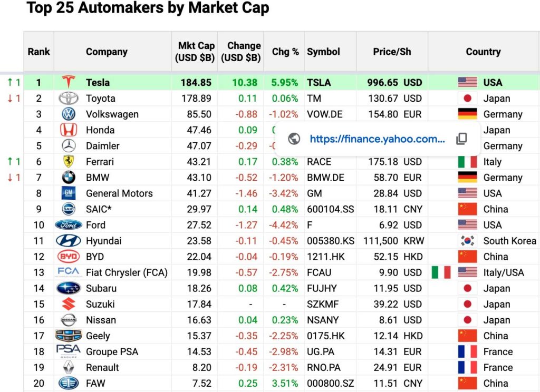Click the Subaru logo icon

tap(69, 288)
